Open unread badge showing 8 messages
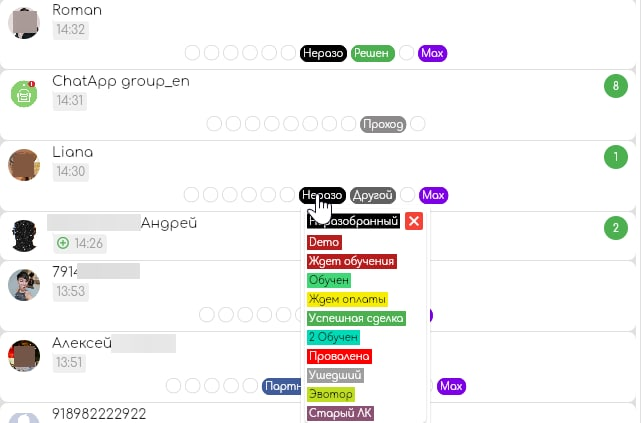Image resolution: width=641 pixels, height=423 pixels. click(x=616, y=86)
